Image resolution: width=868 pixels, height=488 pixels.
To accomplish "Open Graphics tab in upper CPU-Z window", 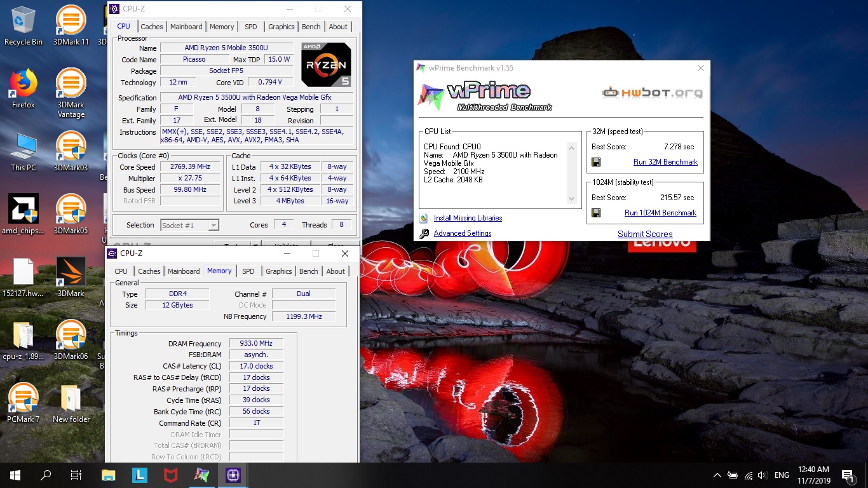I will point(281,27).
